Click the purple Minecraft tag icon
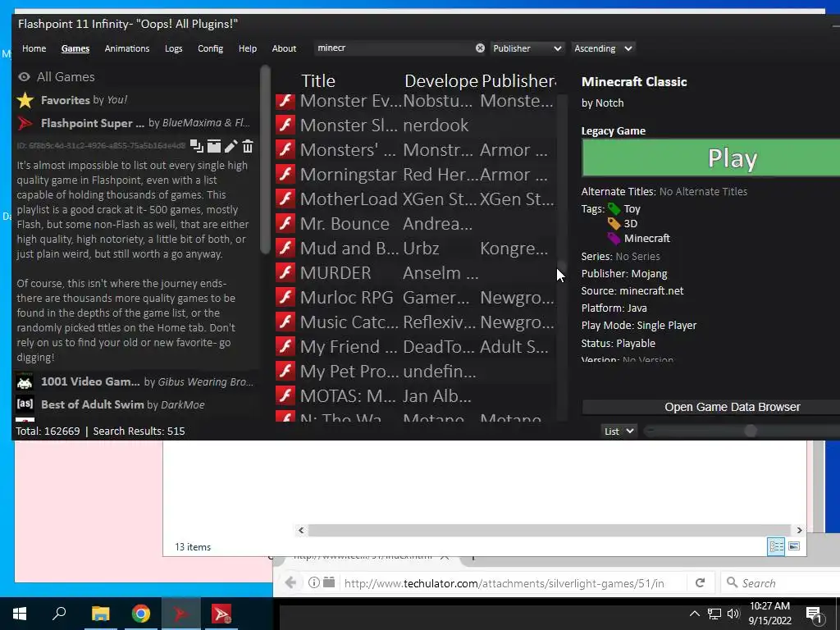 click(x=614, y=239)
